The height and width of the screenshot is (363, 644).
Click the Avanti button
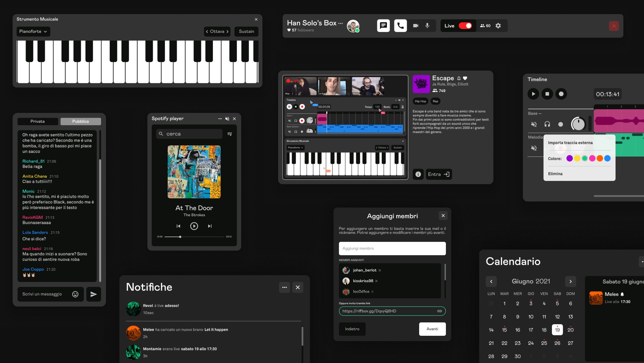click(432, 329)
